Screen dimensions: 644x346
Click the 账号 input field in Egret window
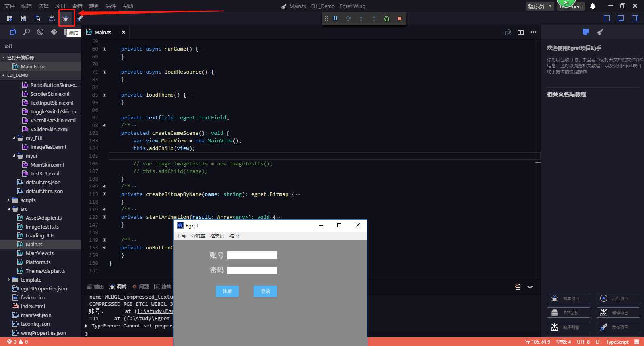[x=252, y=255]
